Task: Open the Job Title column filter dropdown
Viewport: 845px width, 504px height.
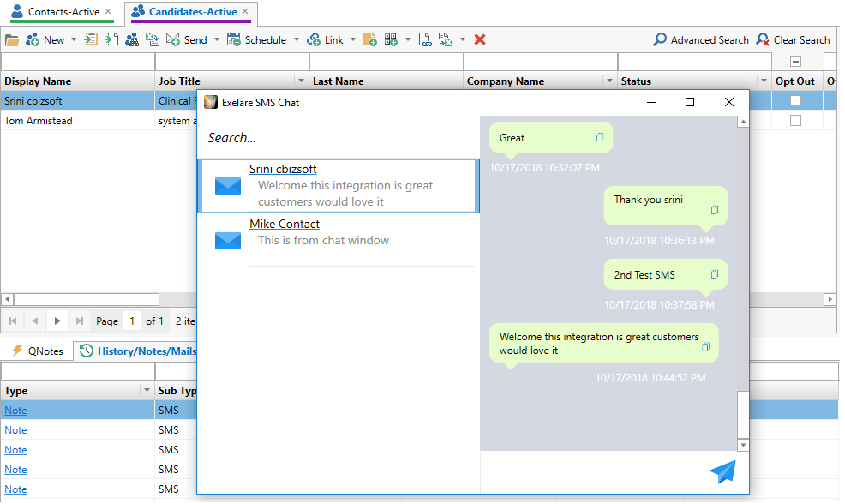Action: [302, 81]
